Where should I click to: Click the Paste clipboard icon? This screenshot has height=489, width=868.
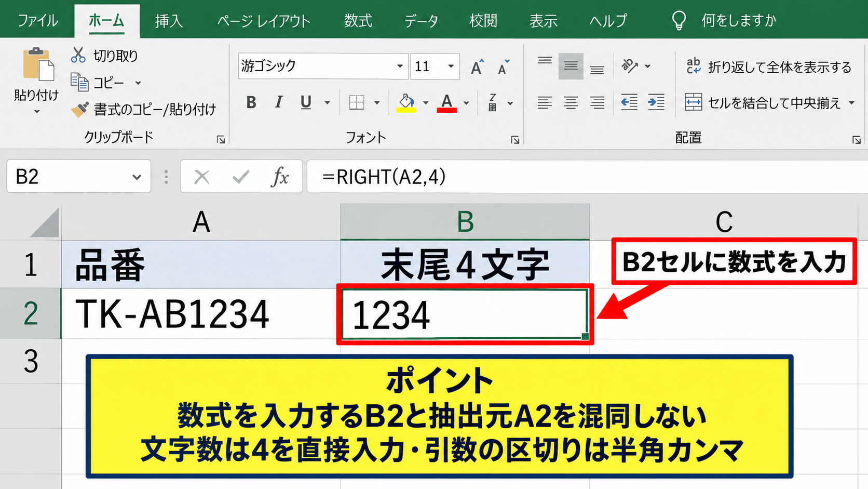38,64
